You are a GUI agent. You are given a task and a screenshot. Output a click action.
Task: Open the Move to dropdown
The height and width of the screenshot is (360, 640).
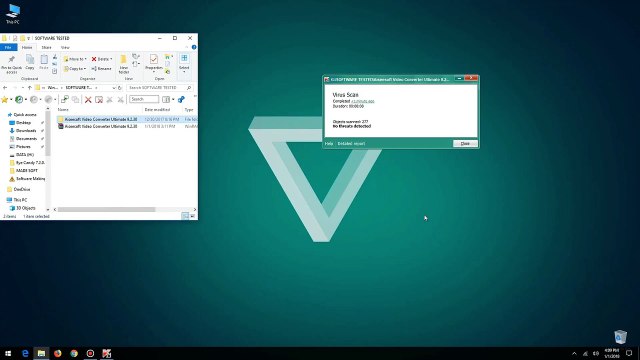pyautogui.click(x=75, y=59)
